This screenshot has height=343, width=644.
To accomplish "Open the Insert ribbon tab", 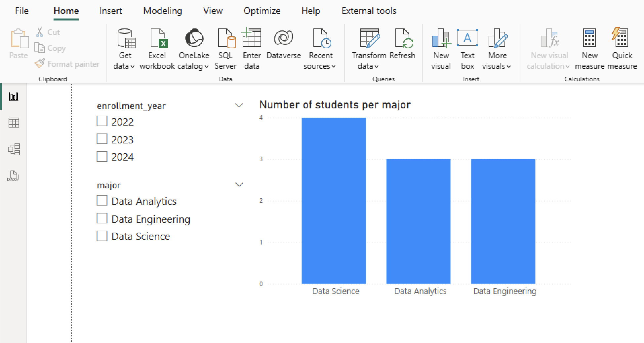I will point(110,11).
